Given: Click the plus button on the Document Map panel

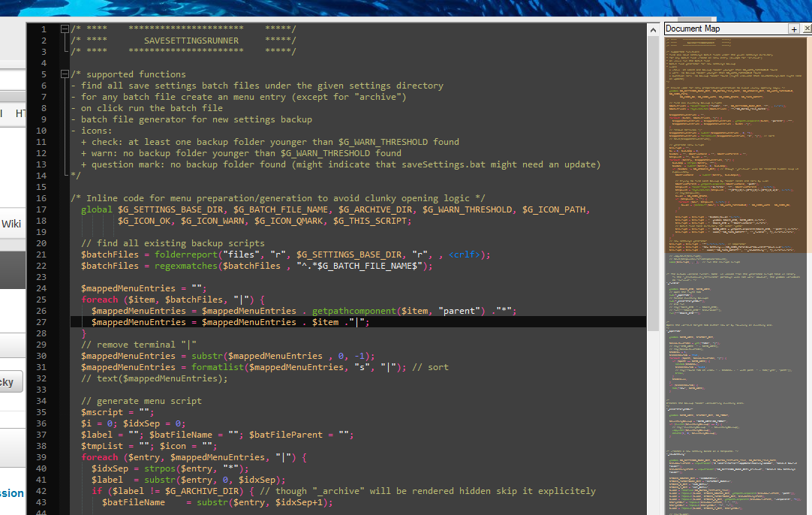Looking at the screenshot, I should click(x=794, y=29).
